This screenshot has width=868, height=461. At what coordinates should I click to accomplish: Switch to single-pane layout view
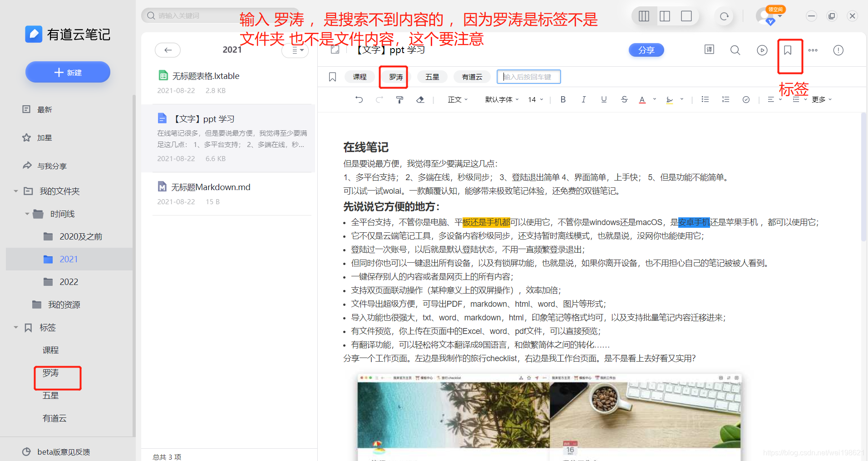pyautogui.click(x=686, y=16)
